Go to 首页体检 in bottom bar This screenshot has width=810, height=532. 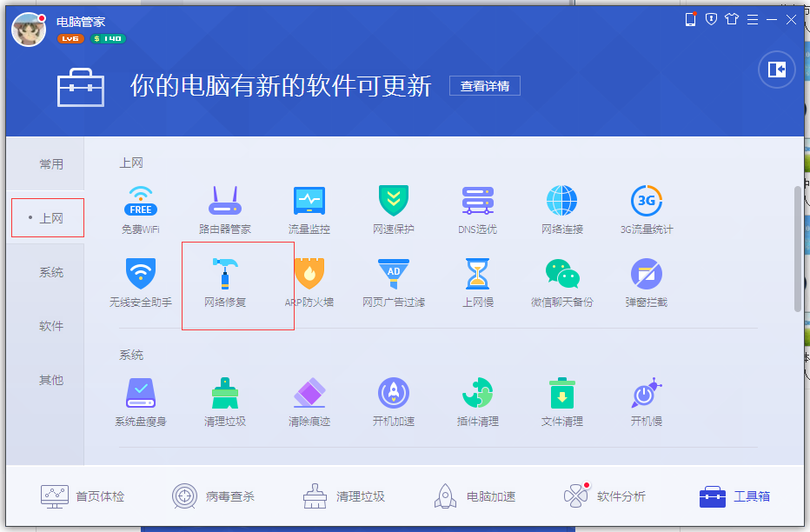(83, 496)
